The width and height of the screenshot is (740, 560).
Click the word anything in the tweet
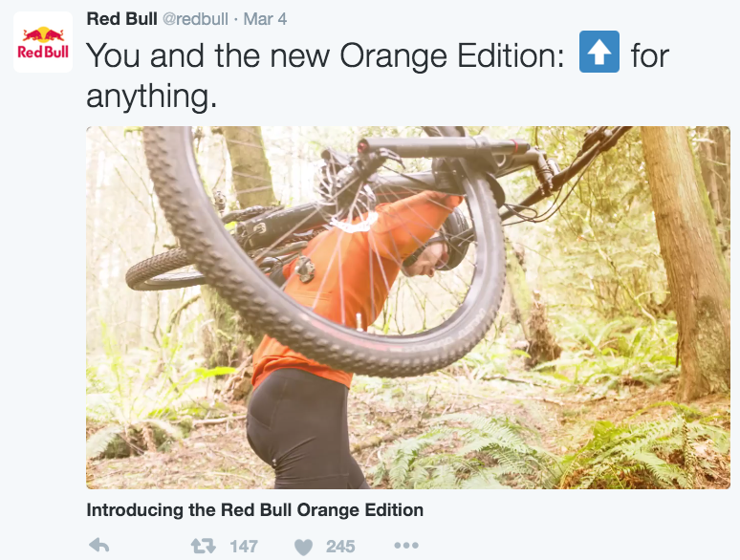[x=151, y=97]
